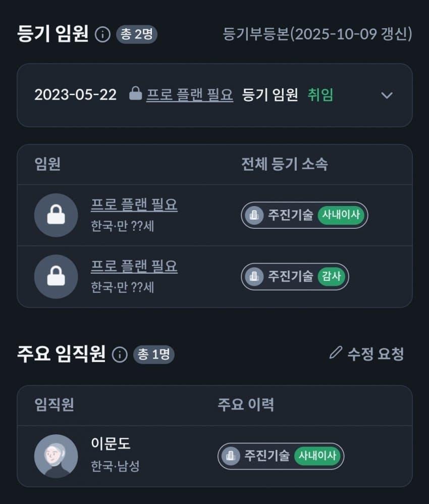Click info icon next to 등기 임원
Viewport: 429px width, 504px height.
tap(103, 34)
